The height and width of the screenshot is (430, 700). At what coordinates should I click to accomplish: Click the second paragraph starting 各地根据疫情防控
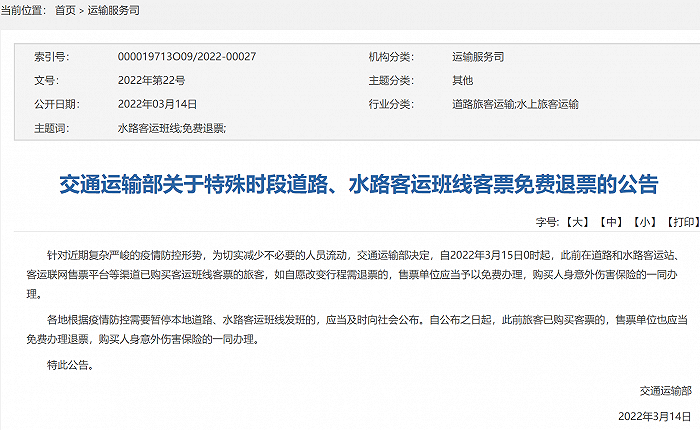(x=357, y=329)
